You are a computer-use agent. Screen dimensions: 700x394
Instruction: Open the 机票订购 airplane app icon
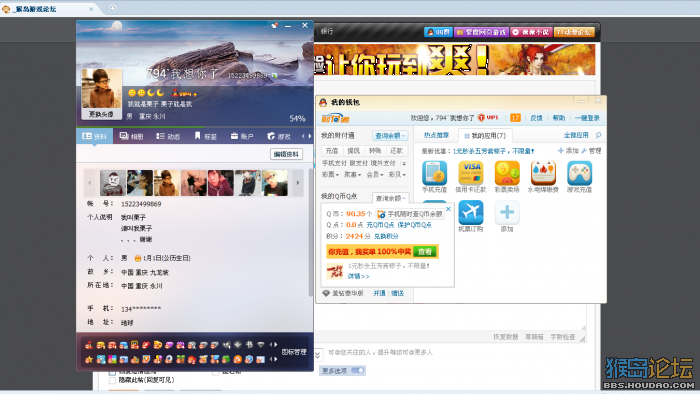[471, 212]
